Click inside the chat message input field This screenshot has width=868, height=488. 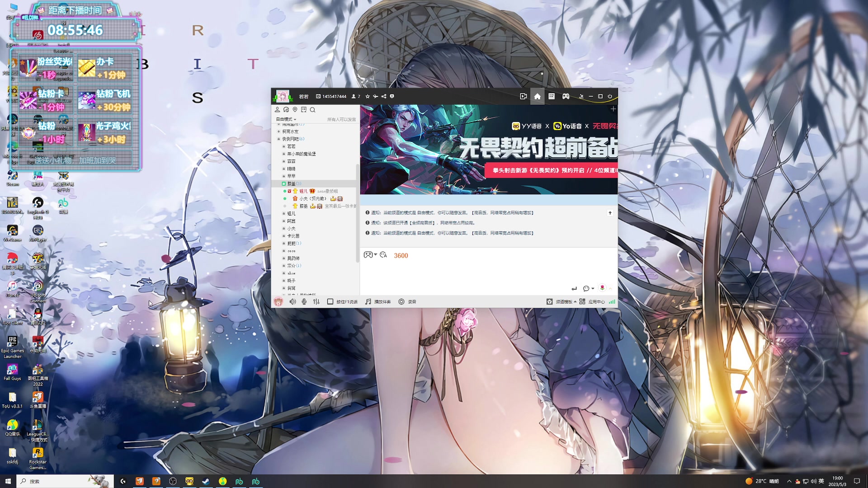click(484, 271)
